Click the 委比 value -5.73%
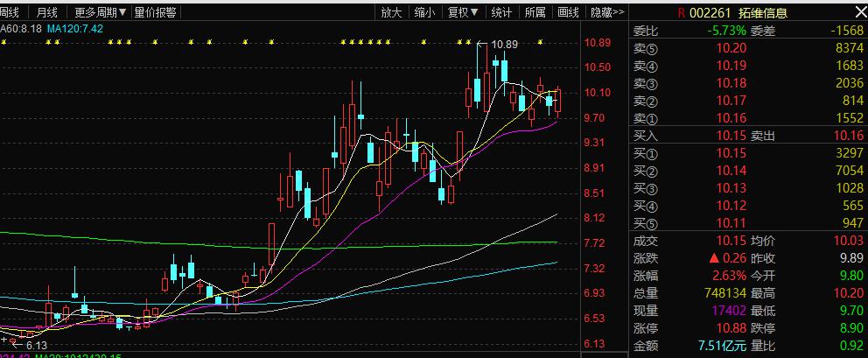This screenshot has height=358, width=868. (x=726, y=31)
